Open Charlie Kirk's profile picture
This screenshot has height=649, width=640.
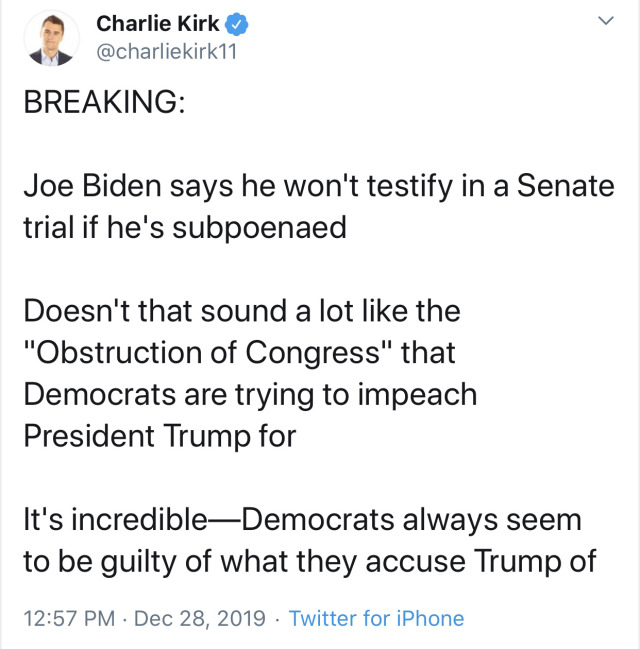pyautogui.click(x=51, y=39)
